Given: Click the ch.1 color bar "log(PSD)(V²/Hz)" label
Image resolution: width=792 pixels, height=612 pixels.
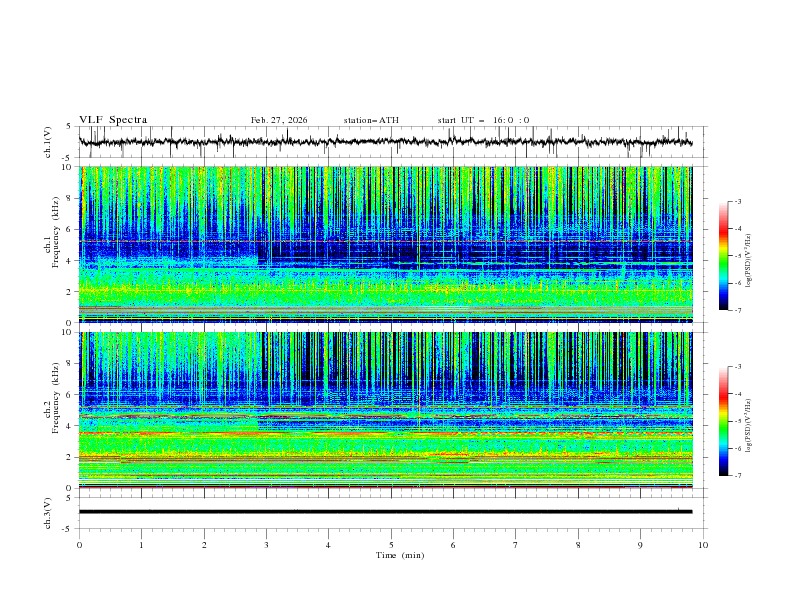Looking at the screenshot, I should click(749, 261).
